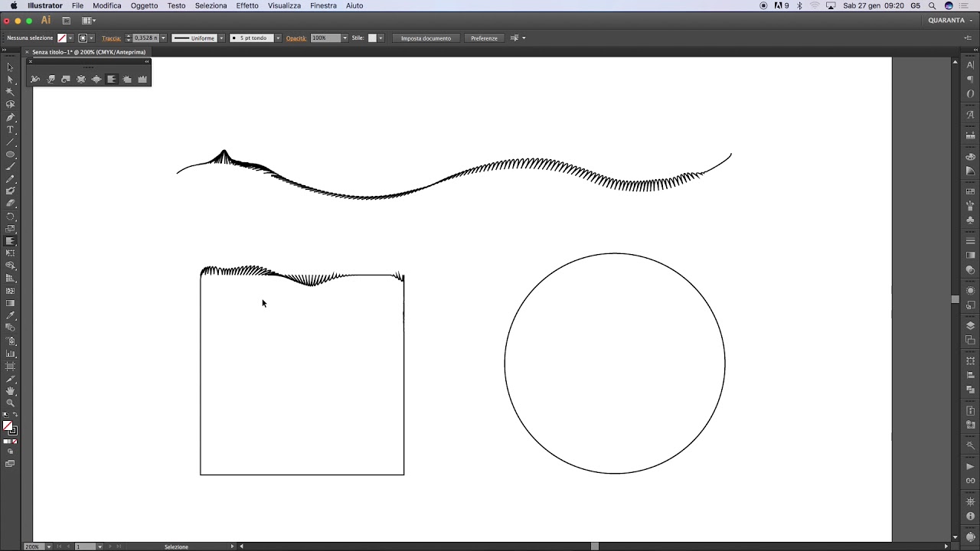The height and width of the screenshot is (551, 980).
Task: Select the Scale tool
Action: point(10,228)
